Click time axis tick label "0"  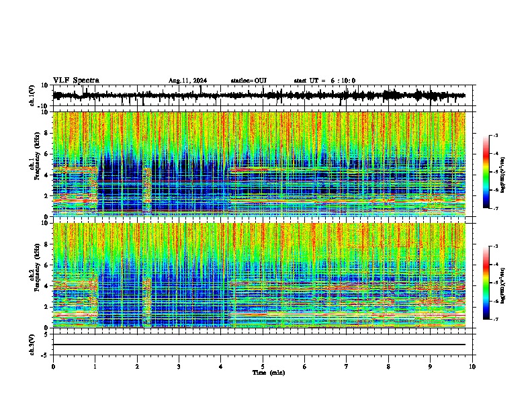point(53,367)
